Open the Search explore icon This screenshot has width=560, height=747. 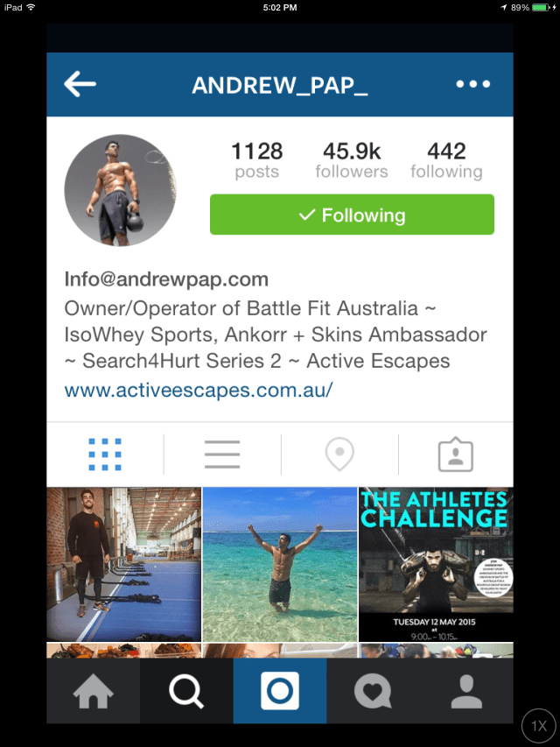click(186, 691)
